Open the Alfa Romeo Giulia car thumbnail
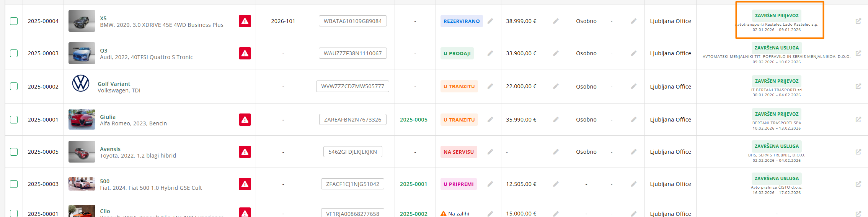Image resolution: width=868 pixels, height=217 pixels. 82,119
